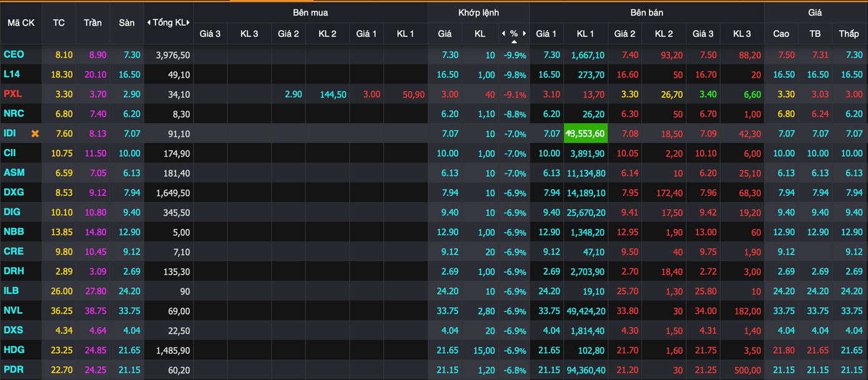This screenshot has width=868, height=380.
Task: Select the Bên bán header group
Action: pos(646,12)
